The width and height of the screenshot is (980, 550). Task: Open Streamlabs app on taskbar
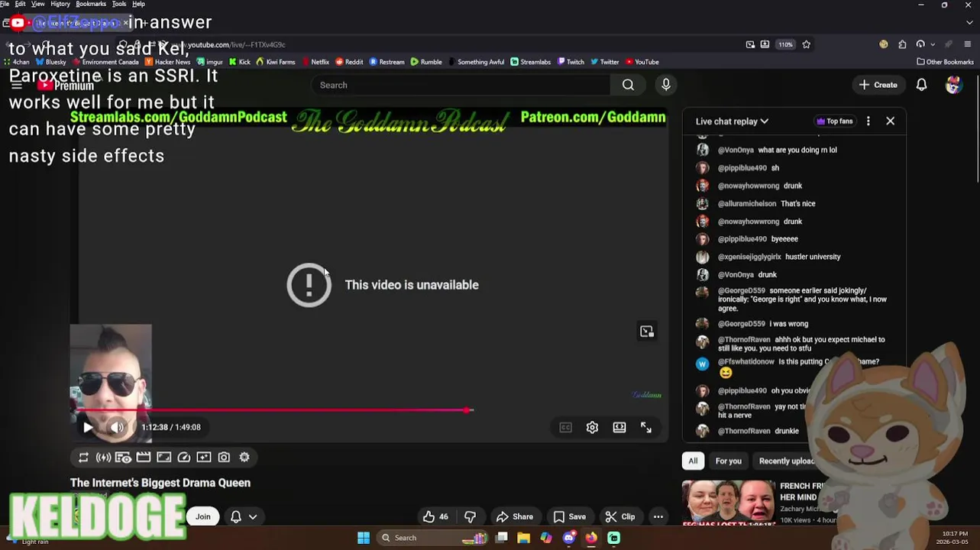tap(614, 538)
